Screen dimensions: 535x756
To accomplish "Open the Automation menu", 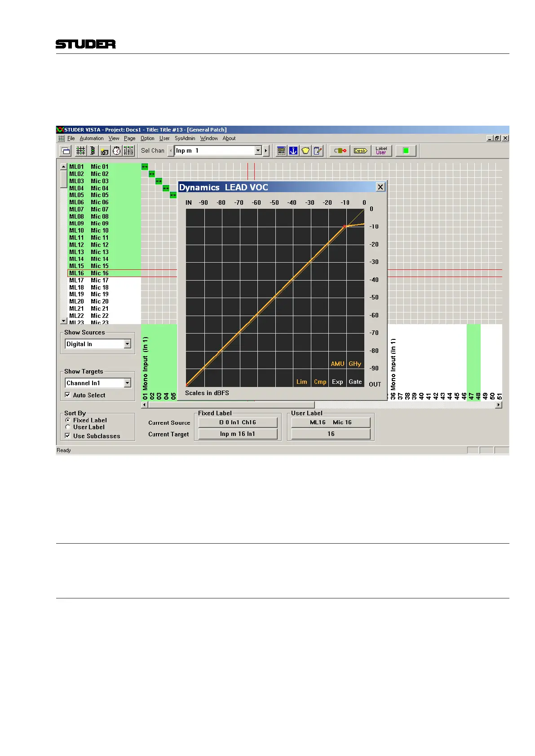I will (x=92, y=138).
